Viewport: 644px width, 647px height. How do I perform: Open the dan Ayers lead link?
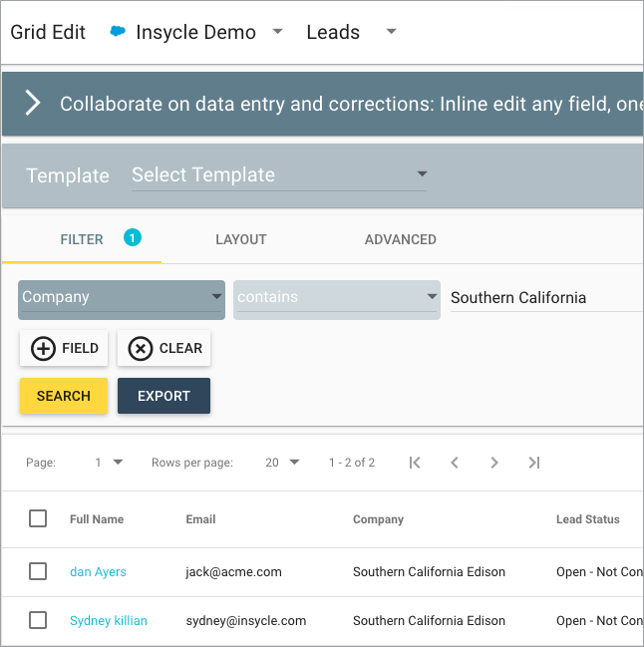pos(98,572)
